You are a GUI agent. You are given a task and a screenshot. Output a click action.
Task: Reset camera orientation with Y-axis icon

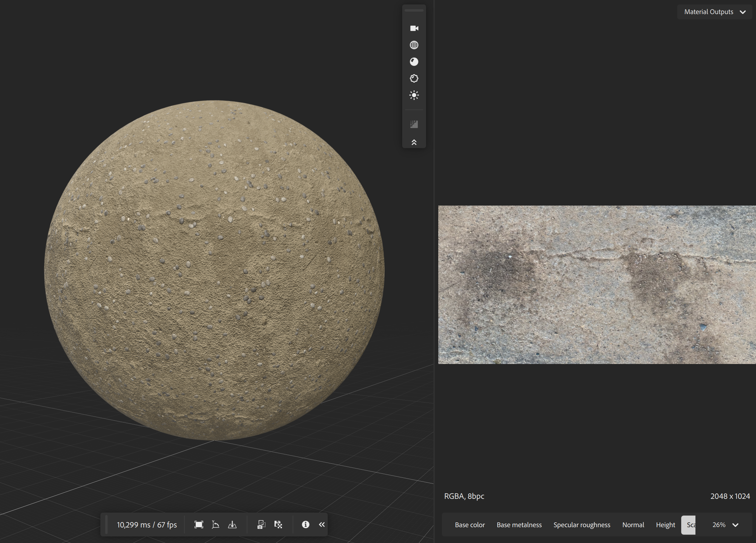216,525
